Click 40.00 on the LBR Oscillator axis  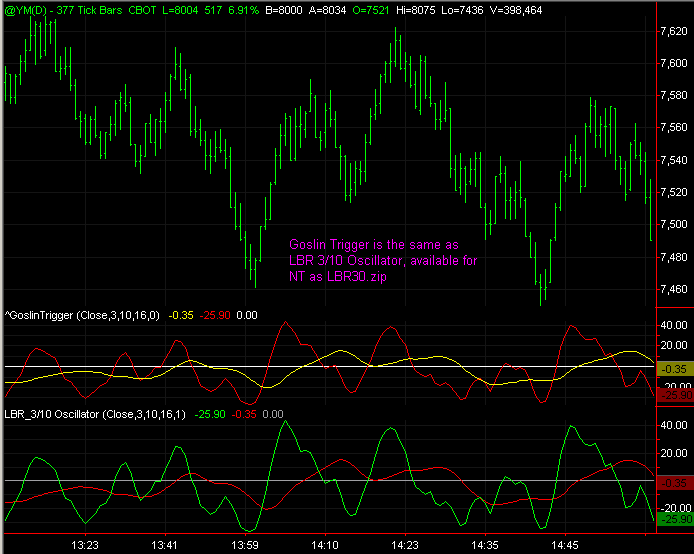pos(674,425)
